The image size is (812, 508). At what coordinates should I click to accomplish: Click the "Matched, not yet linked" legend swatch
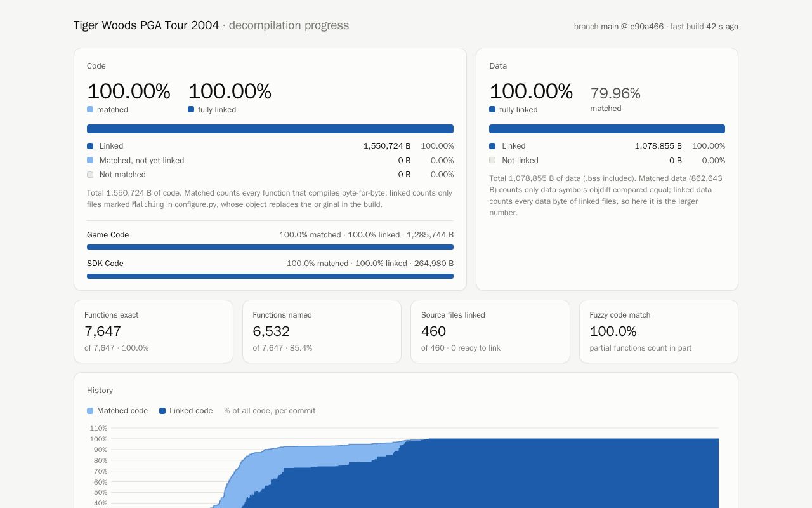click(90, 160)
